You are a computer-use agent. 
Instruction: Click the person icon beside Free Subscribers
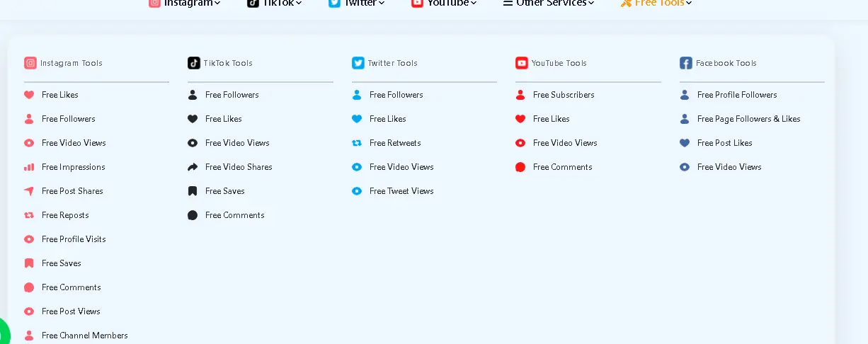[520, 95]
